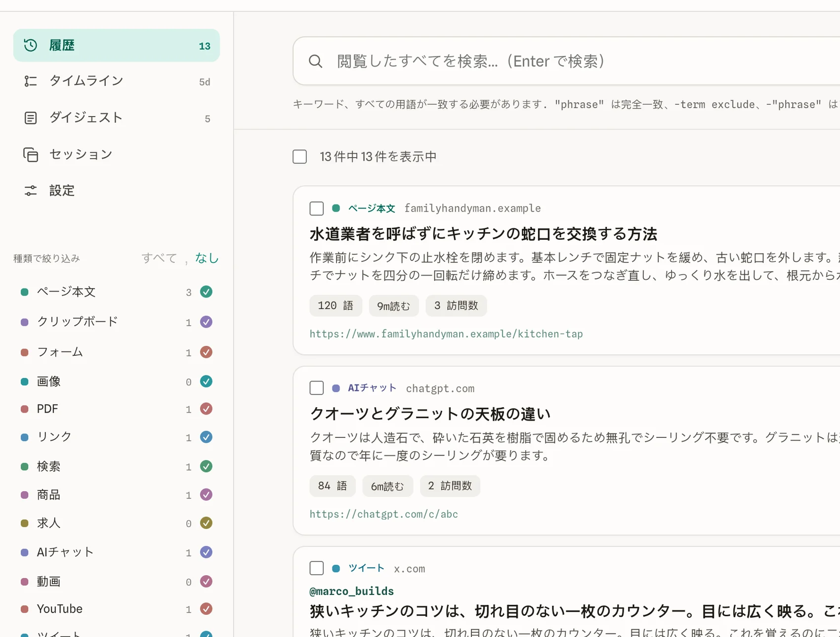840x637 pixels.
Task: Toggle the リンク filter checkmark
Action: tap(206, 437)
